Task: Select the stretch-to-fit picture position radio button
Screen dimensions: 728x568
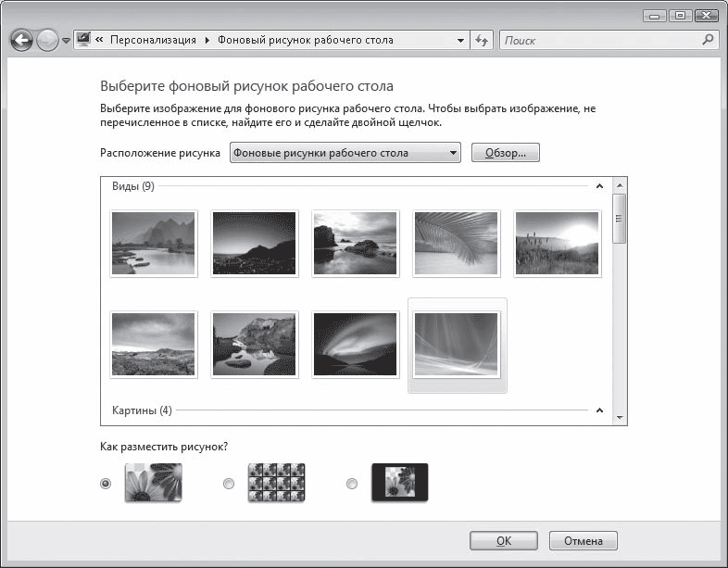Action: tap(106, 483)
